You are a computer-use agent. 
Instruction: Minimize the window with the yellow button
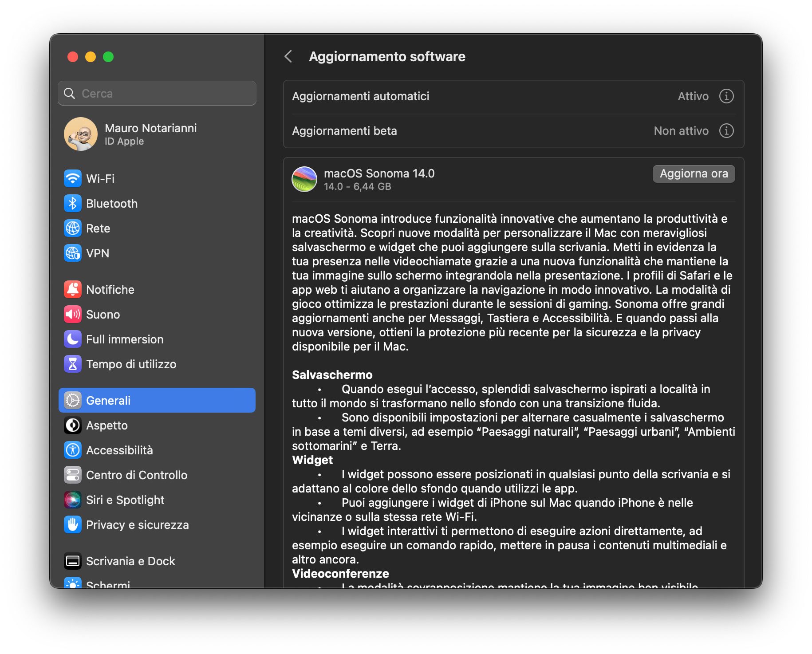click(91, 57)
